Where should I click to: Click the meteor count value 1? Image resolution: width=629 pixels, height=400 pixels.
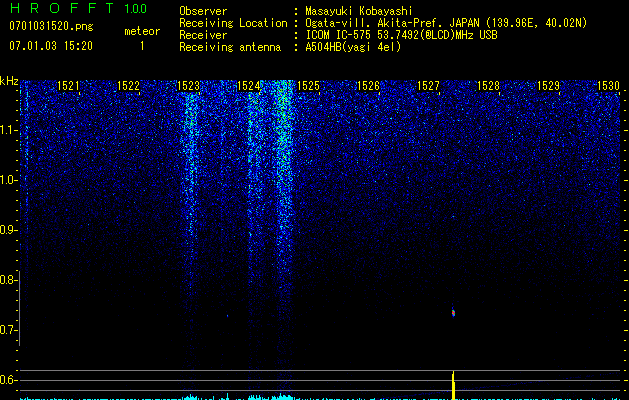tap(142, 46)
